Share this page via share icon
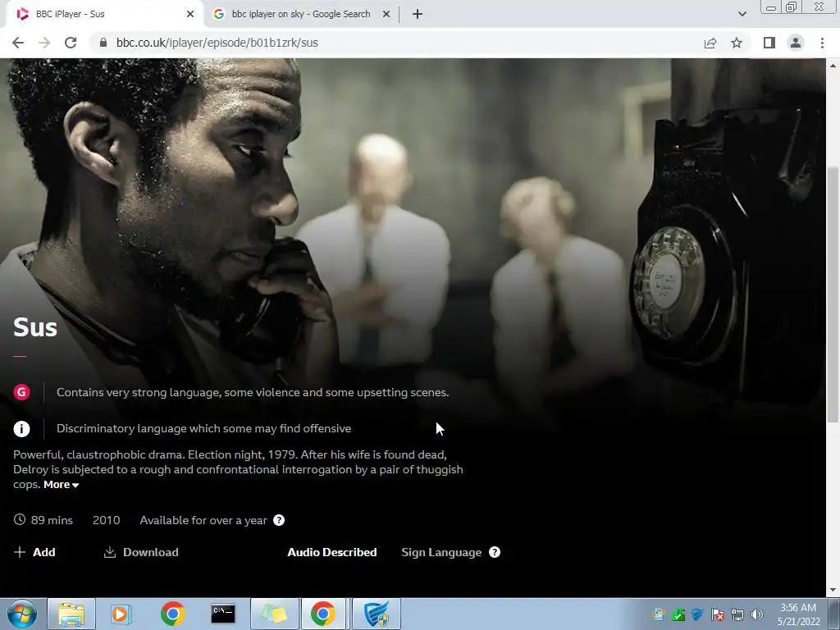Image resolution: width=840 pixels, height=630 pixels. pos(710,43)
